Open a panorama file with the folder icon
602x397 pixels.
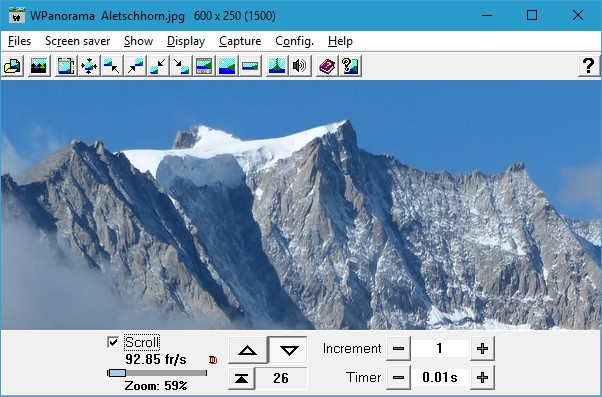point(13,66)
